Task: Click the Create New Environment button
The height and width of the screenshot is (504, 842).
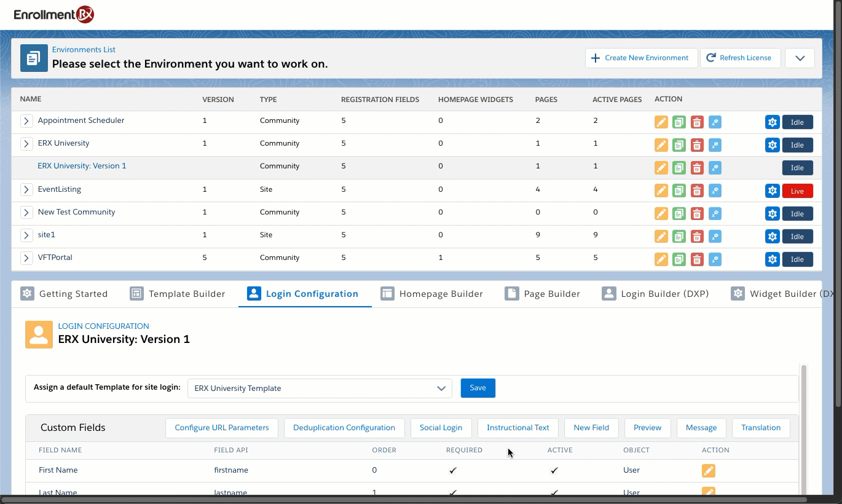Action: [640, 58]
